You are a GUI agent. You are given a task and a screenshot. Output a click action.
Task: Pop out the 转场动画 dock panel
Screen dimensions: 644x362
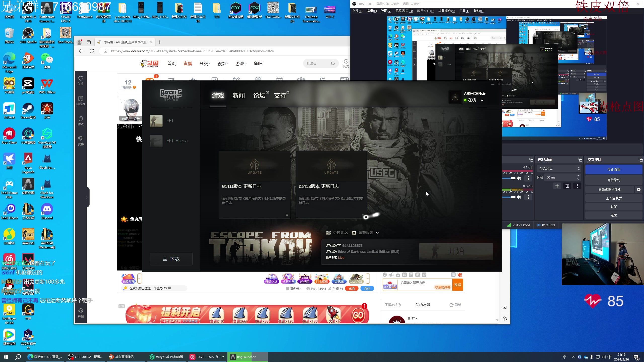tap(580, 160)
